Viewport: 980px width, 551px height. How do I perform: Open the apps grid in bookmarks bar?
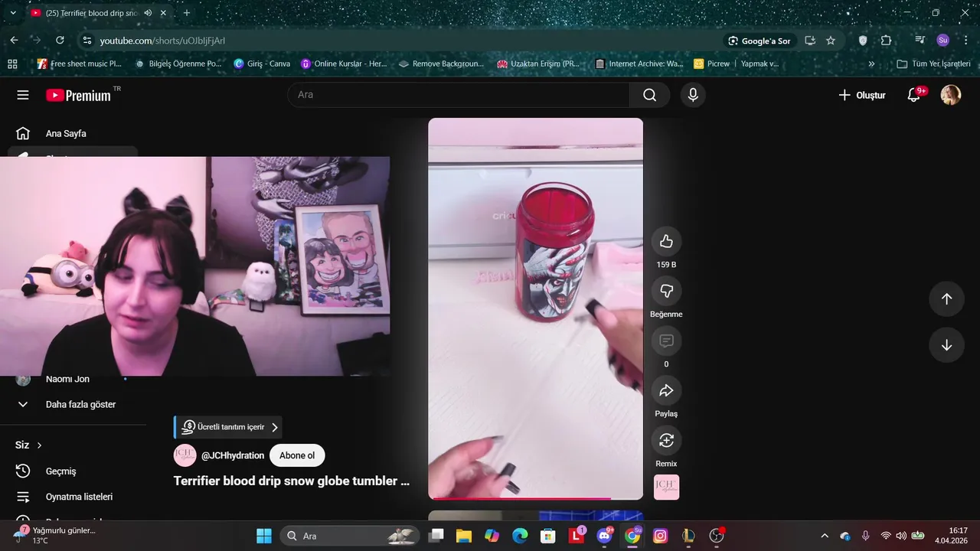click(12, 64)
